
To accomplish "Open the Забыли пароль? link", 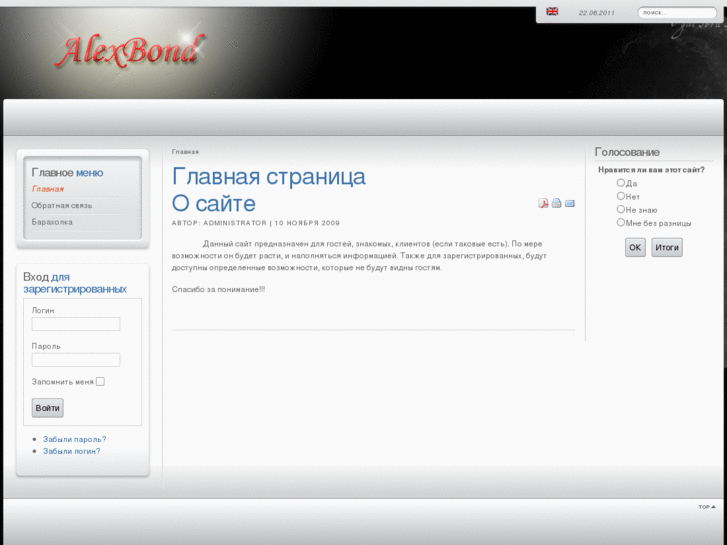I will [x=75, y=439].
